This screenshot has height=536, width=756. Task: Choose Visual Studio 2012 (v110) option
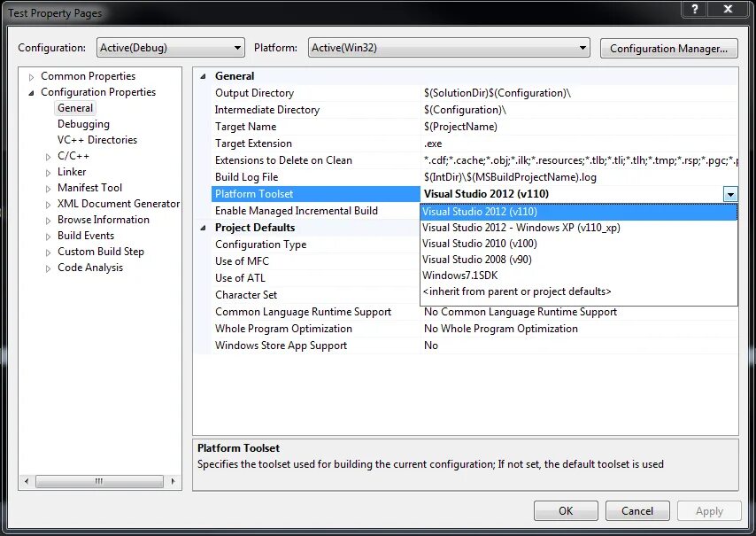(x=579, y=212)
